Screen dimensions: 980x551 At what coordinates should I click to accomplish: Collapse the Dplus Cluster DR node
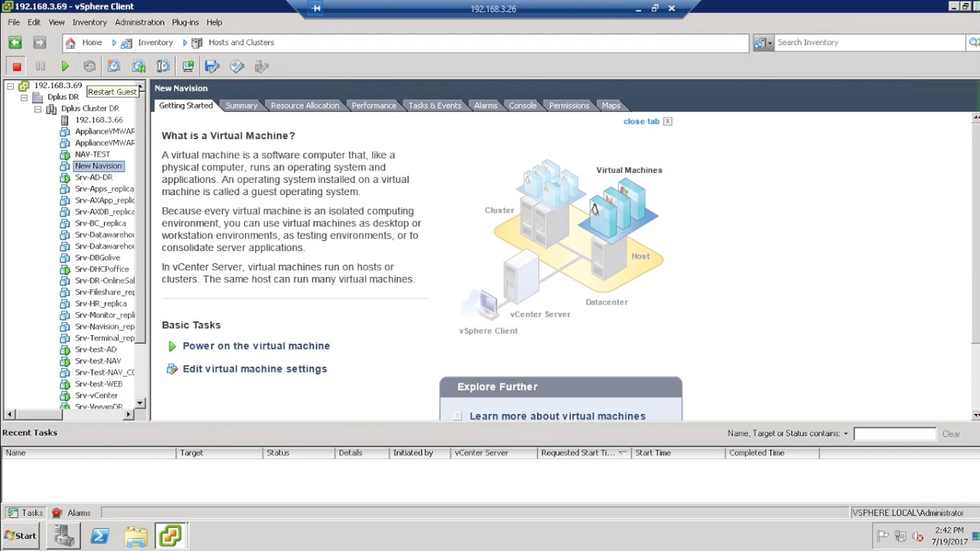tap(38, 109)
